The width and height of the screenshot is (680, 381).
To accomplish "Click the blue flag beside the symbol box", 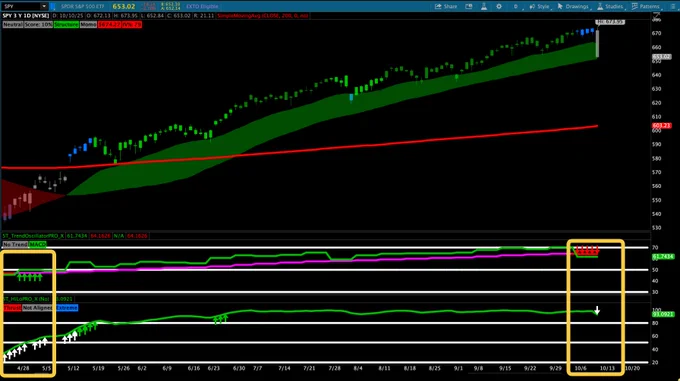I will pos(53,7).
